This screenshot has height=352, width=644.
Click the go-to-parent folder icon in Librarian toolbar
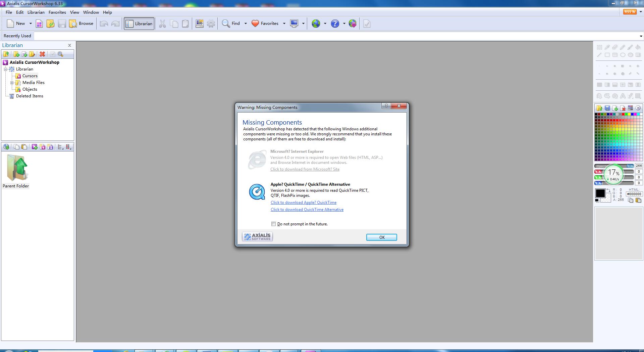[x=6, y=54]
